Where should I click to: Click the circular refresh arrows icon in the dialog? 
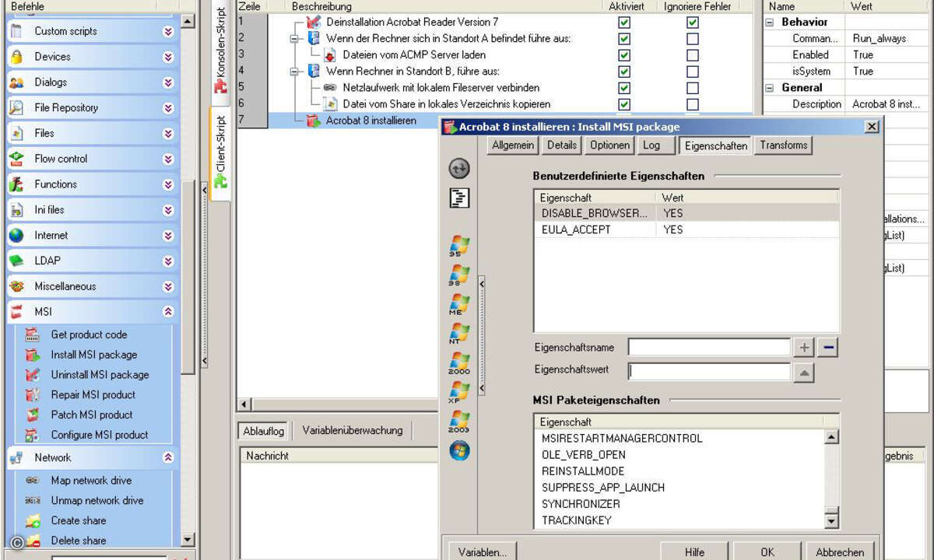[x=459, y=168]
